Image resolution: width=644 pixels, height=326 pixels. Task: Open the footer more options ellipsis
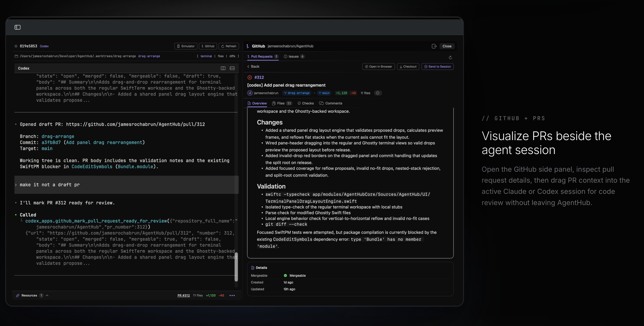[x=232, y=295]
